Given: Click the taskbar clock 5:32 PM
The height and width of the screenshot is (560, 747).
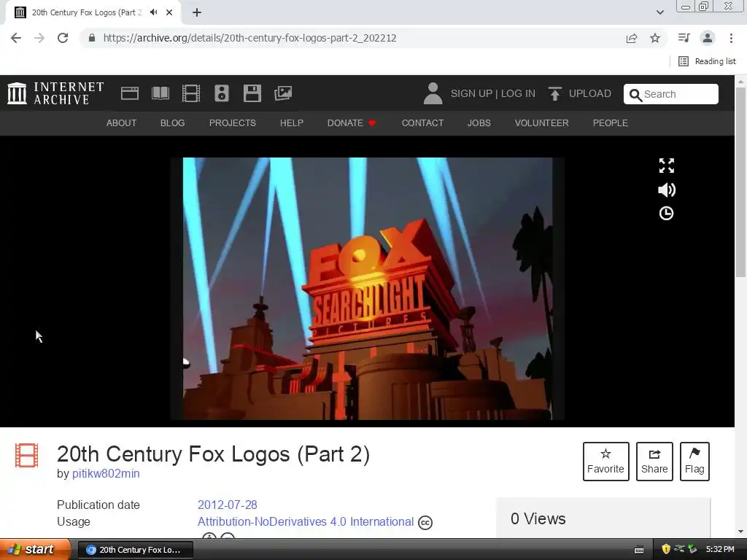Looking at the screenshot, I should (720, 550).
